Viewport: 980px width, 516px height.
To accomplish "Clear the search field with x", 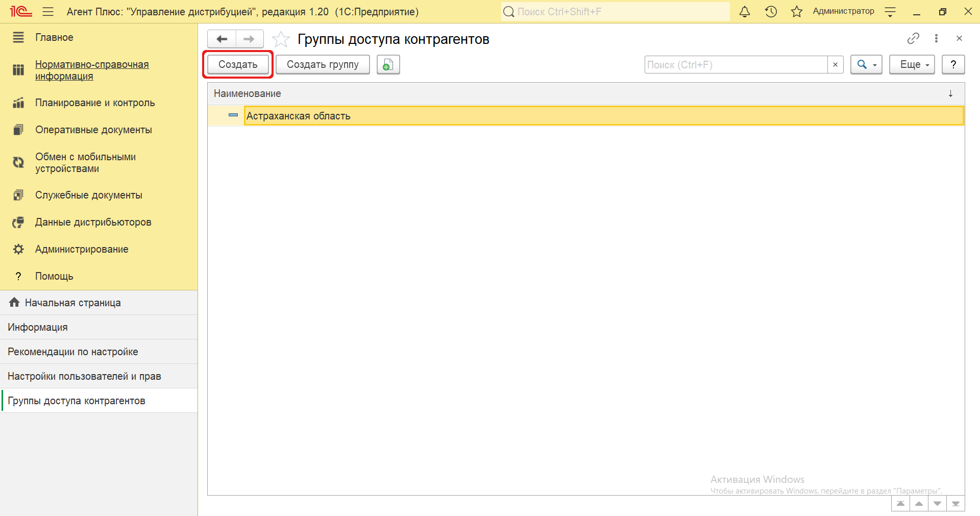I will (x=835, y=65).
